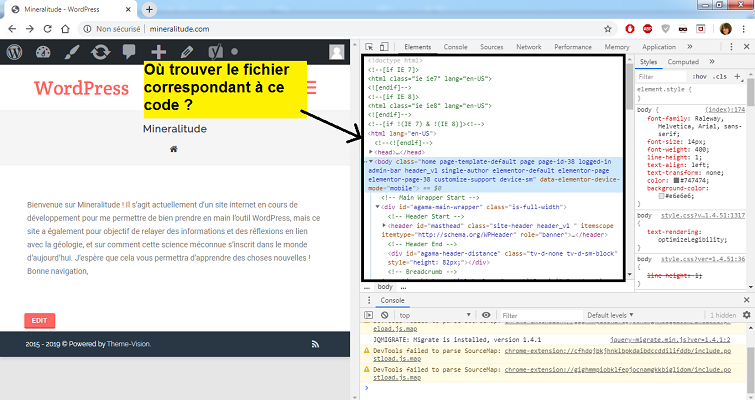Open the RSS feed icon in footer

click(x=315, y=344)
